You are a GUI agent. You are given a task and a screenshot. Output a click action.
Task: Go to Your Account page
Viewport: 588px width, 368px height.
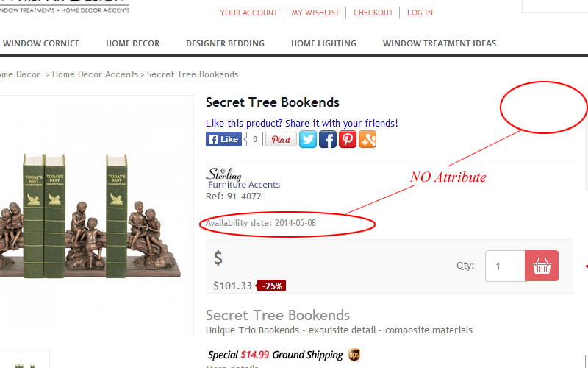248,13
